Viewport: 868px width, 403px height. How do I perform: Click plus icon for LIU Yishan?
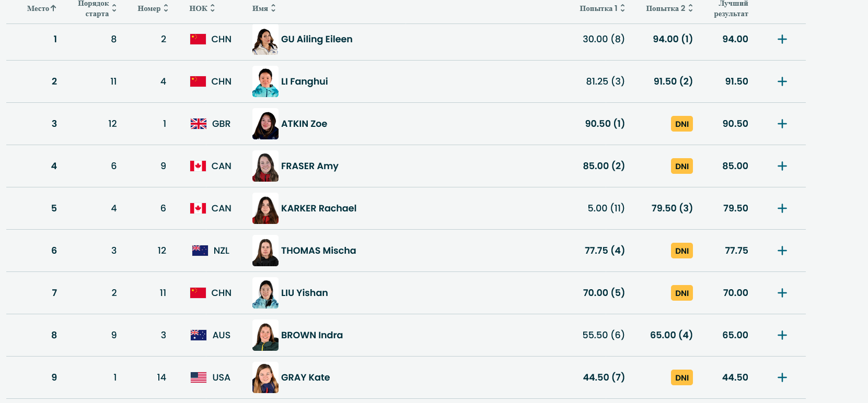pos(782,293)
